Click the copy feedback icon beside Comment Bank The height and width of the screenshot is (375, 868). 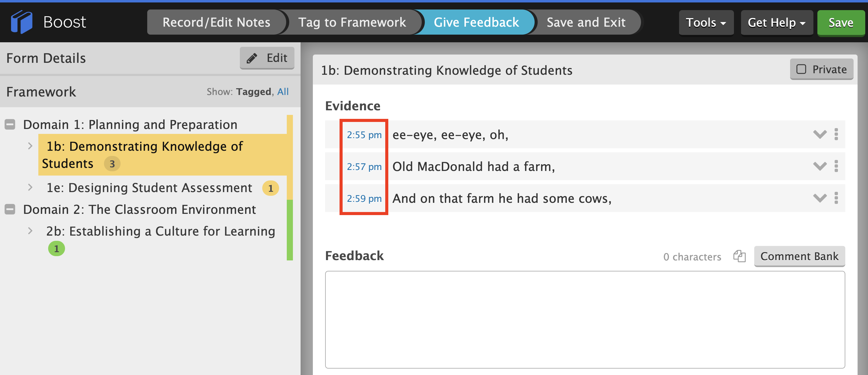(x=739, y=256)
